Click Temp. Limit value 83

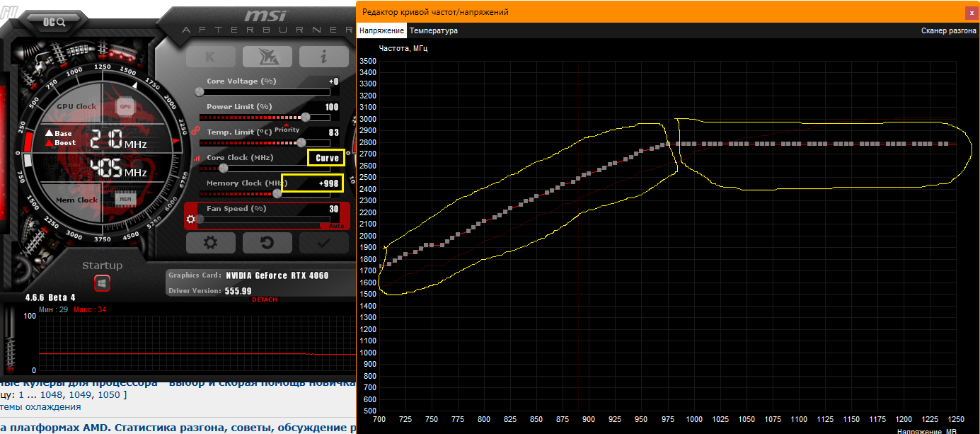tap(333, 132)
